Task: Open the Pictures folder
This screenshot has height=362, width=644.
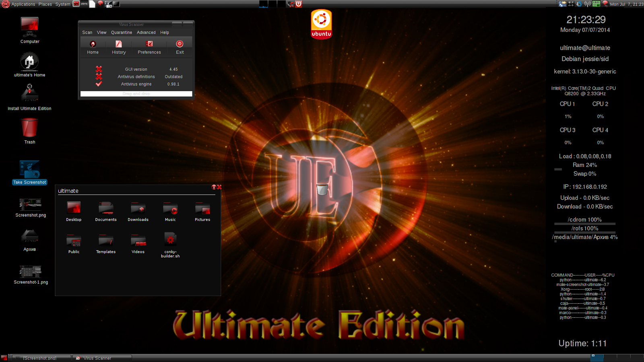Action: click(202, 212)
